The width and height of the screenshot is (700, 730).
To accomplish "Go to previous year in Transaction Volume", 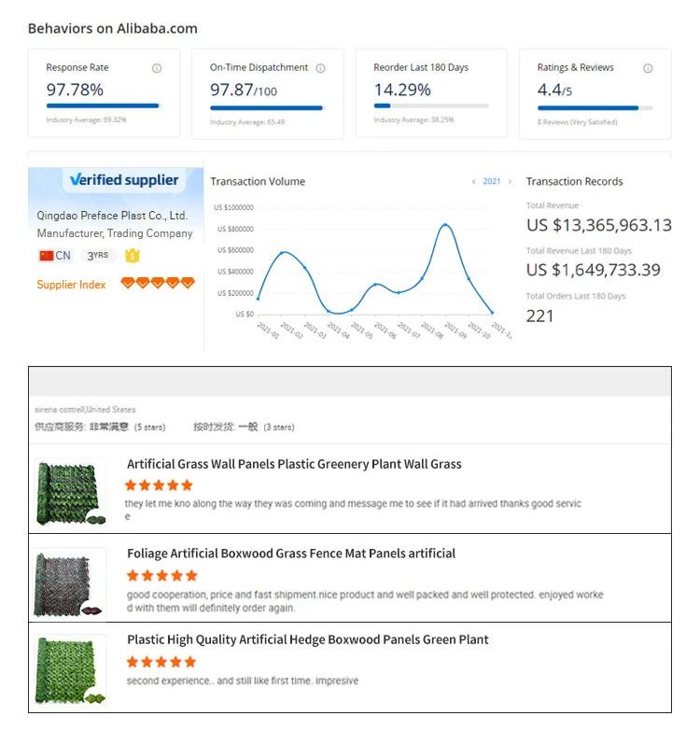I will click(x=474, y=182).
